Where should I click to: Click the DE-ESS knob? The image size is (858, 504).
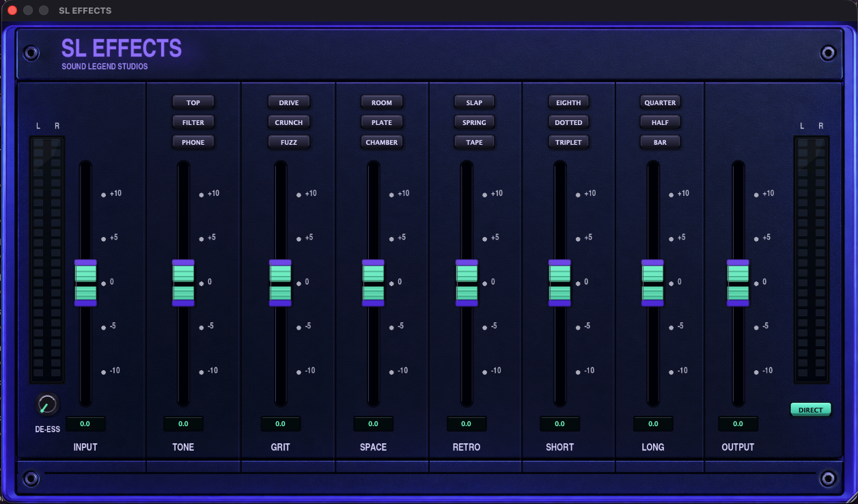[x=47, y=404]
